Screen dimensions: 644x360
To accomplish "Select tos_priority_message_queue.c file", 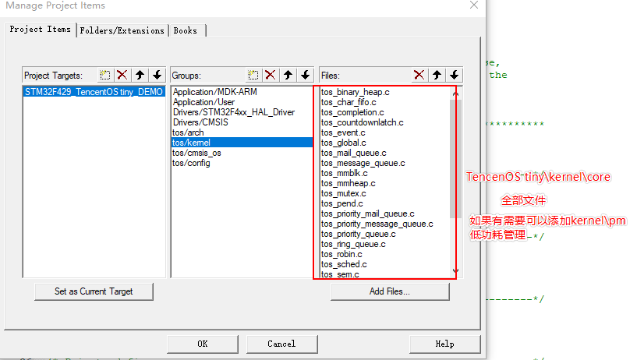I will coord(377,224).
